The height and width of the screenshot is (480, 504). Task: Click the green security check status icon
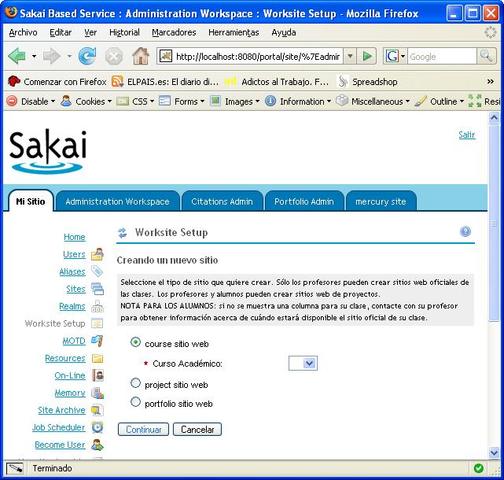(478, 468)
